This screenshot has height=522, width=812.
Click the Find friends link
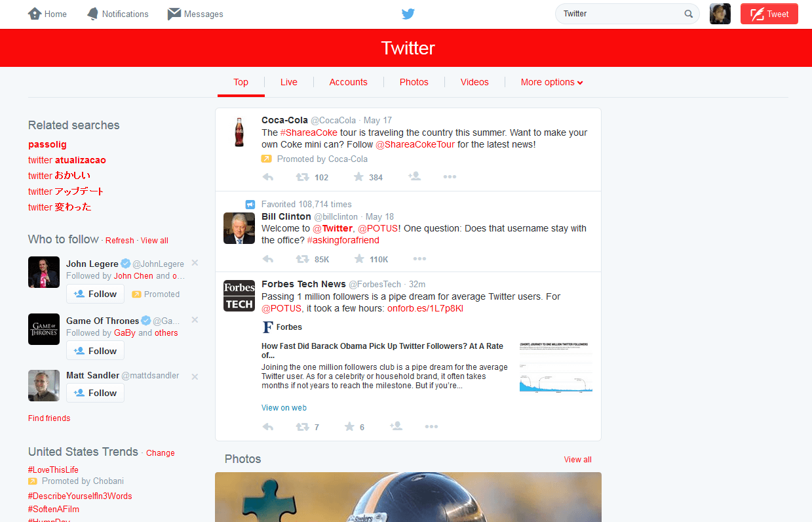click(x=49, y=418)
